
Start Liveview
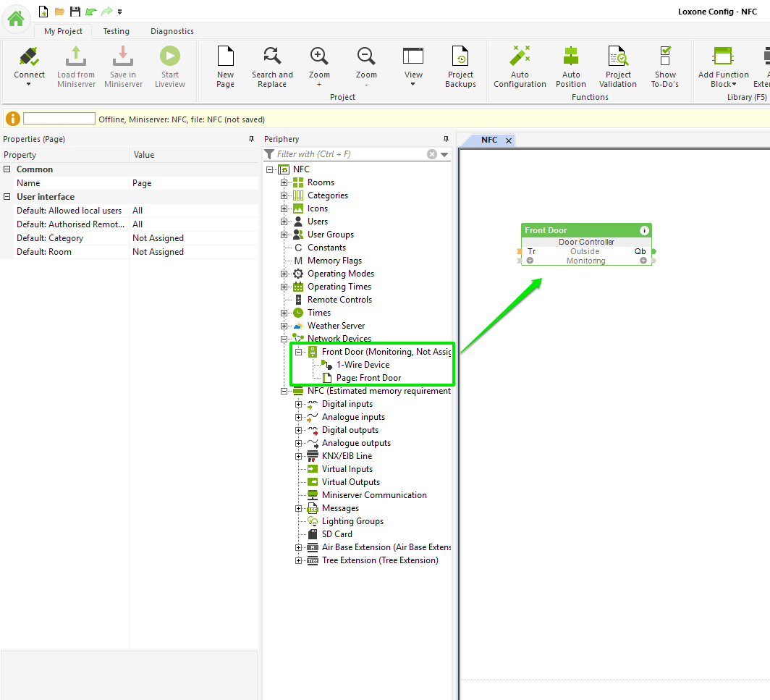[170, 67]
